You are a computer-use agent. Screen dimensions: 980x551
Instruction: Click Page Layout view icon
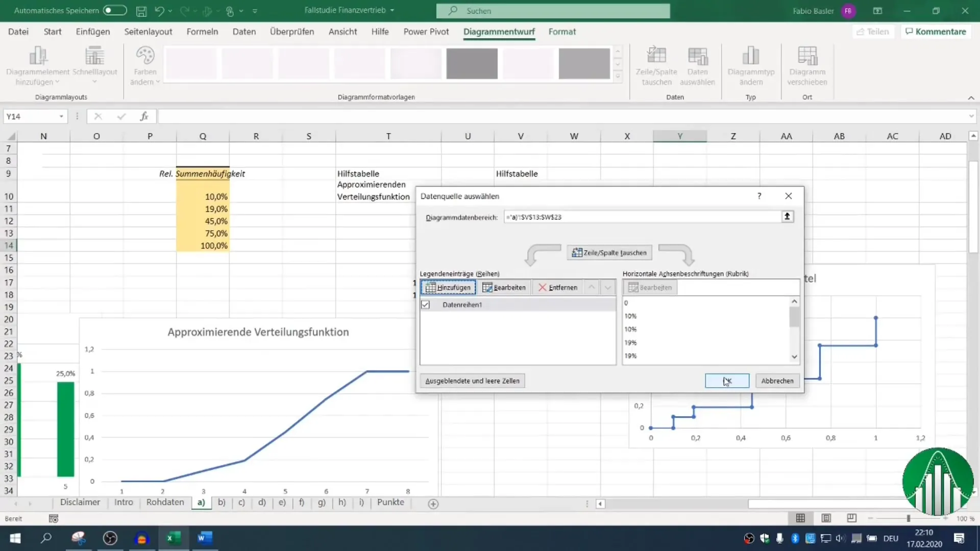(x=826, y=518)
